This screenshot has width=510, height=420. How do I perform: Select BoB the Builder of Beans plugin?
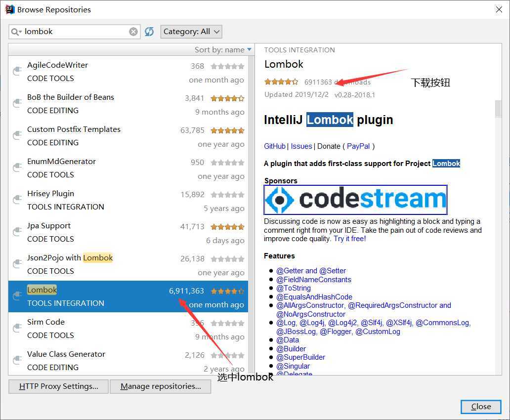[128, 104]
